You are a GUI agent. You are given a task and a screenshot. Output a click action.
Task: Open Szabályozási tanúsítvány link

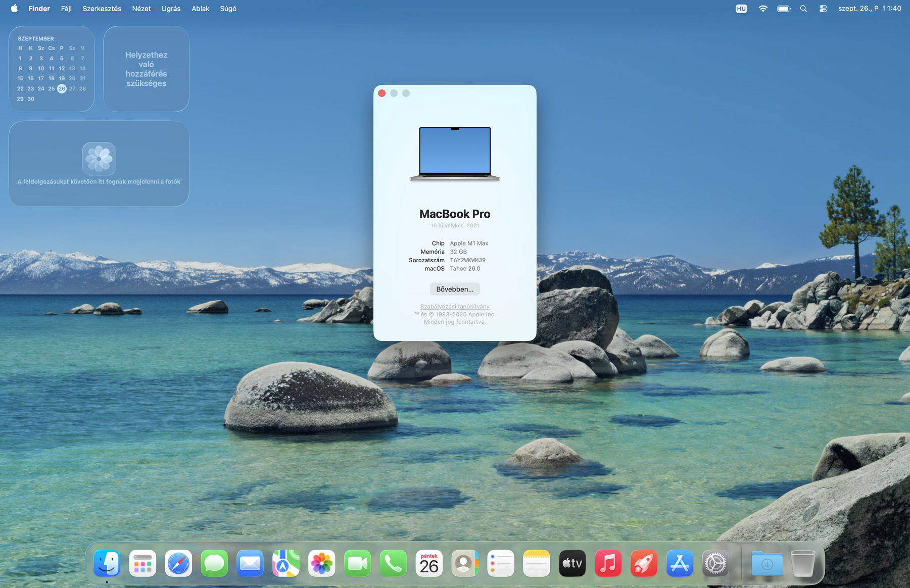point(455,307)
